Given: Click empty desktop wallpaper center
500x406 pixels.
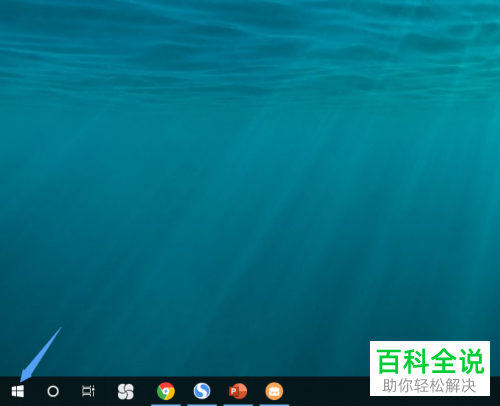Looking at the screenshot, I should [250, 188].
